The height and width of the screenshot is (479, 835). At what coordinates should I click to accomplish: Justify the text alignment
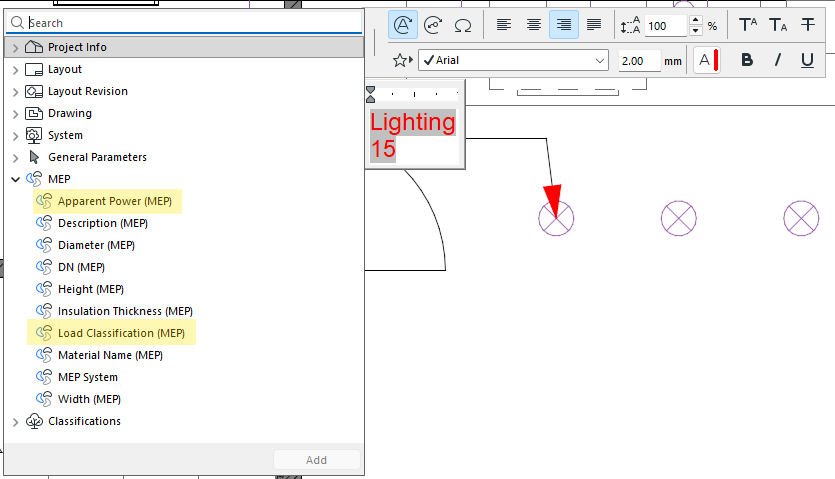(594, 25)
